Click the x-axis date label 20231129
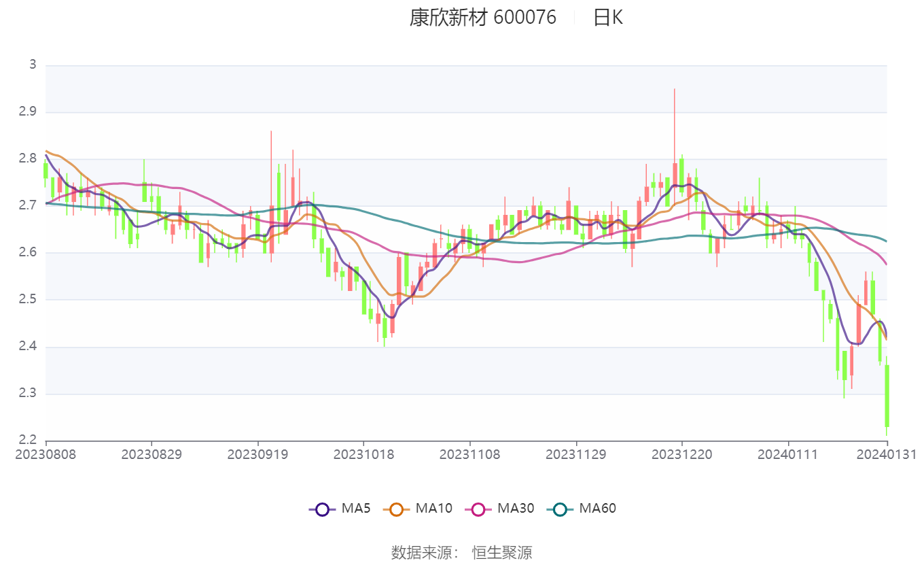 576,454
